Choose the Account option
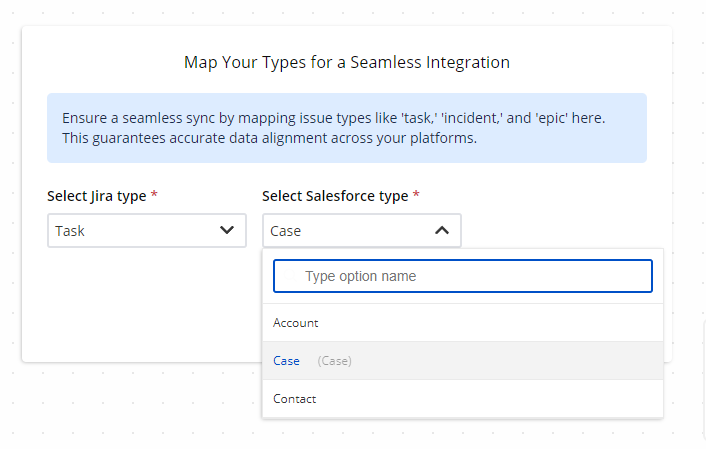Image resolution: width=706 pixels, height=449 pixels. (462, 323)
